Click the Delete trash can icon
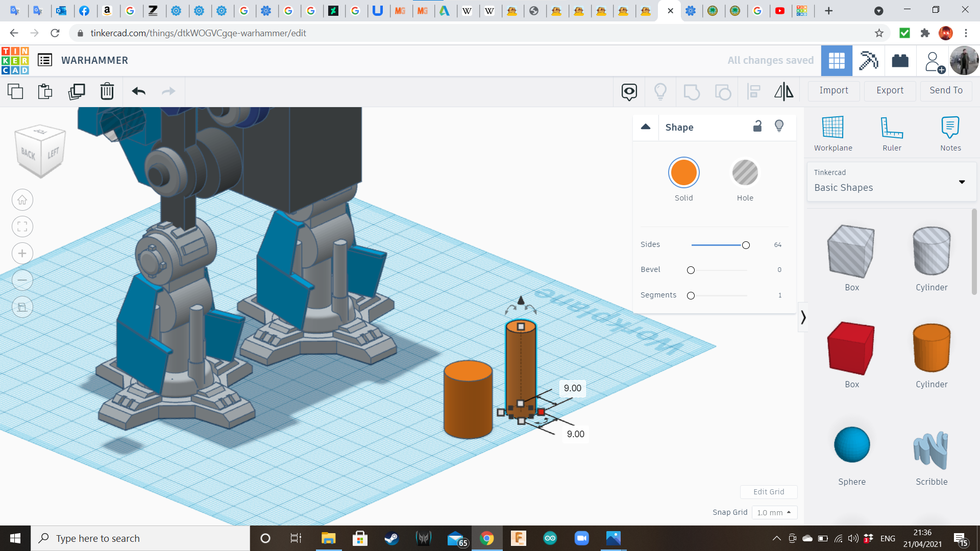 [107, 91]
